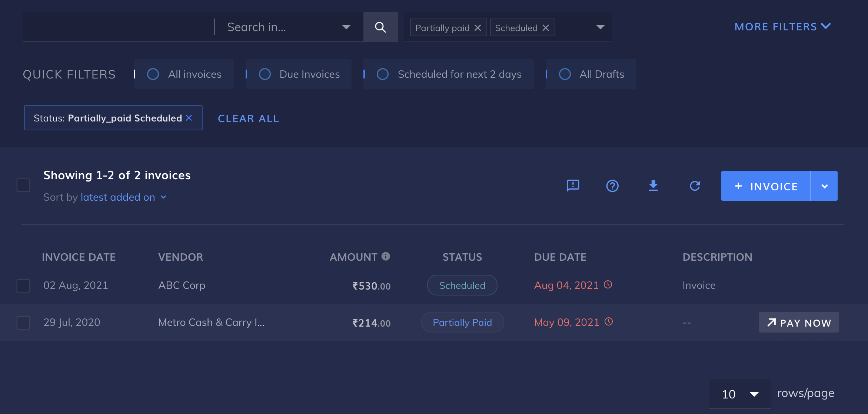Click the Invoice Date column header
The width and height of the screenshot is (868, 414).
[79, 257]
